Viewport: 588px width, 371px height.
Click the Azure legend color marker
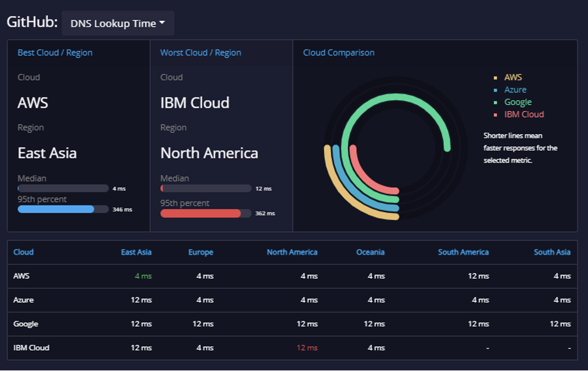495,90
